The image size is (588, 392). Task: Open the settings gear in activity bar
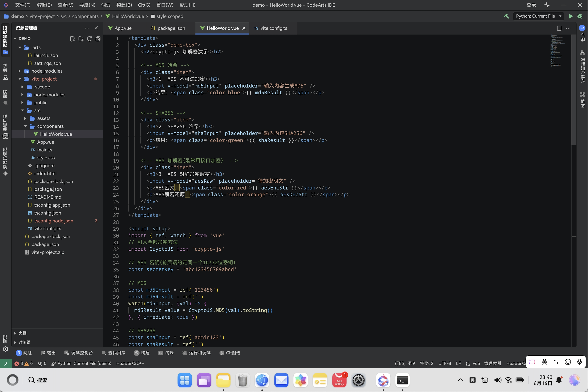coord(6,349)
